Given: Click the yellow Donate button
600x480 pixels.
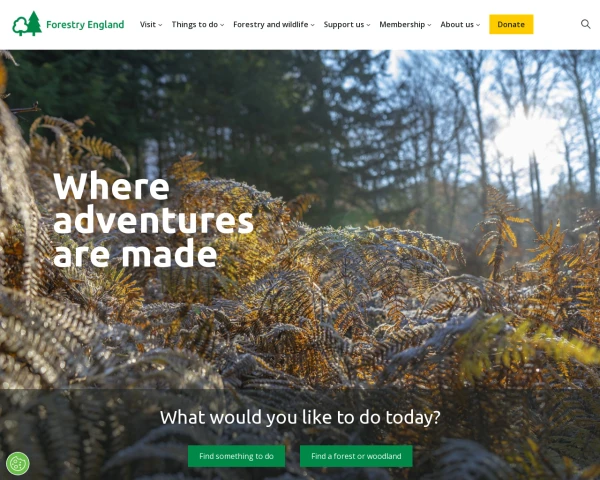Looking at the screenshot, I should click(x=511, y=24).
